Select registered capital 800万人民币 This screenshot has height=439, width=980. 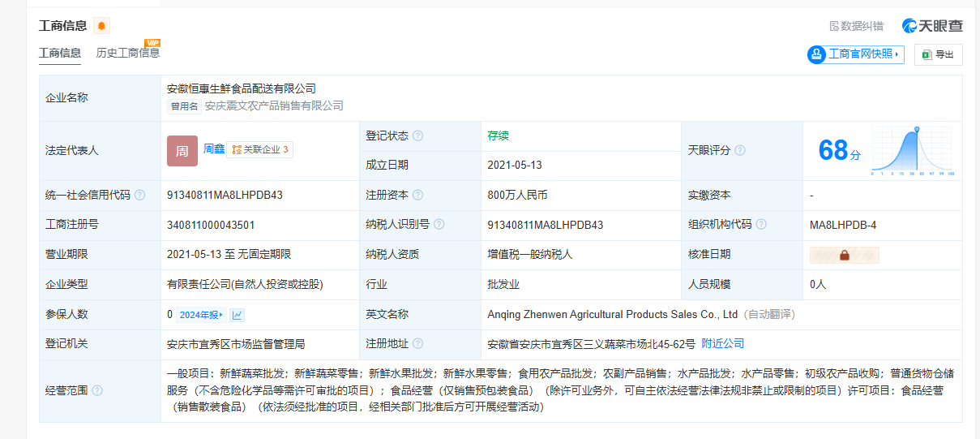click(x=517, y=196)
